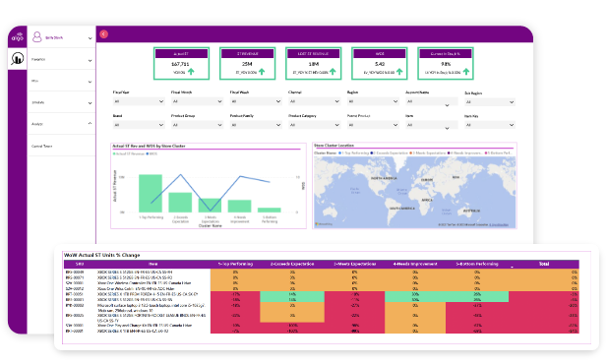Viewport: 607px width, 364px height.
Task: Click the algo logo in top-left corner
Action: coord(18,37)
